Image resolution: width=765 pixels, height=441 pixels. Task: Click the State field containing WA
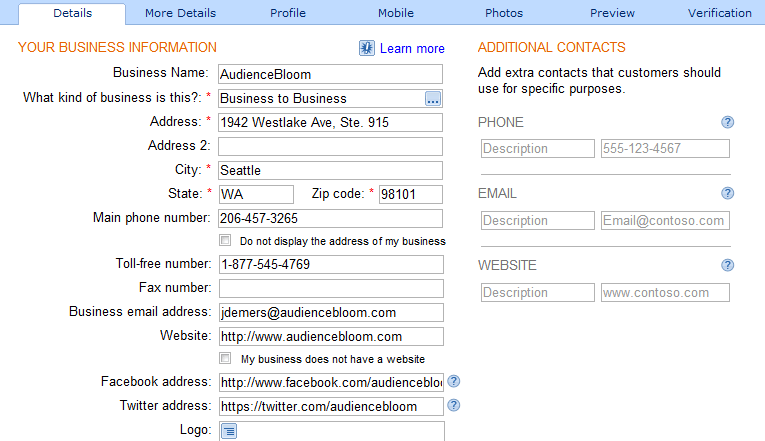[x=256, y=194]
